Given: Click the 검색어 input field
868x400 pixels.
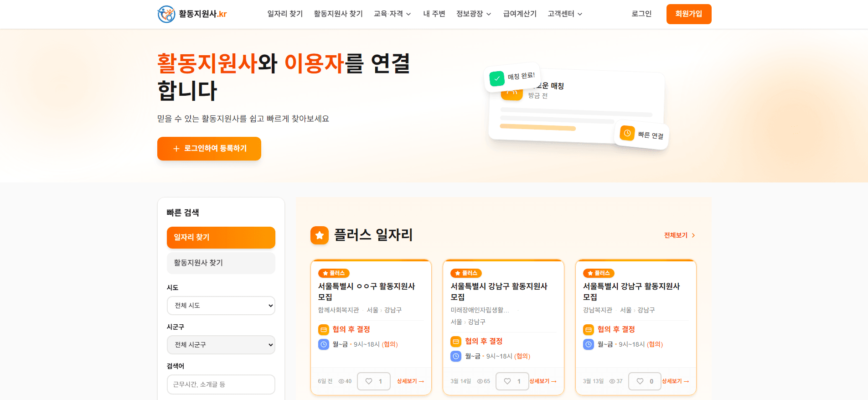Looking at the screenshot, I should [x=221, y=384].
